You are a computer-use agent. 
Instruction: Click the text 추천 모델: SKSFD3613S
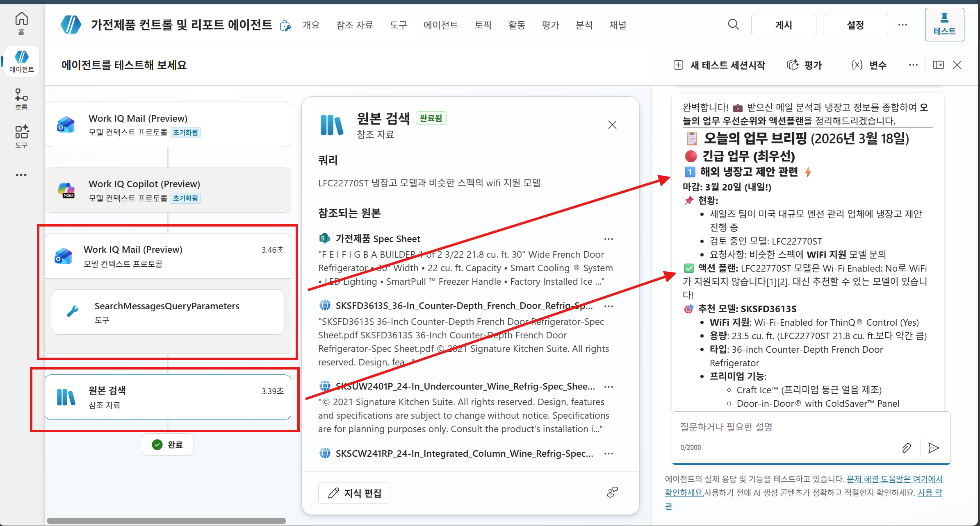pos(747,309)
